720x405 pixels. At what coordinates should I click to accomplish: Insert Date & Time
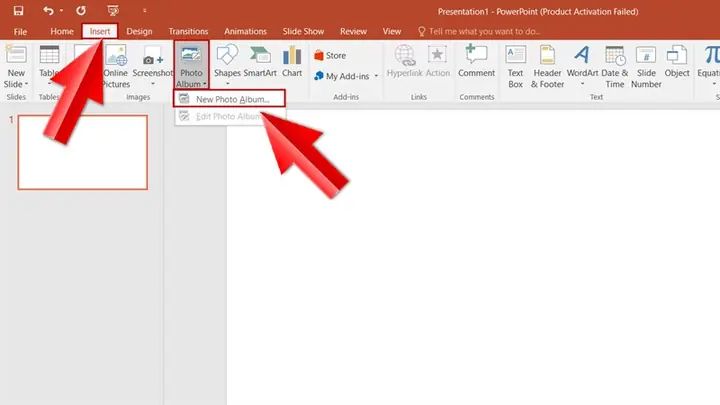[615, 67]
